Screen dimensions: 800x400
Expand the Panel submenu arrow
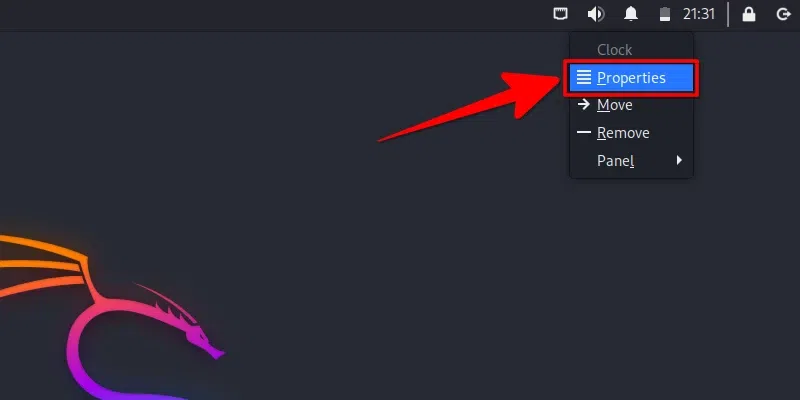pyautogui.click(x=679, y=161)
